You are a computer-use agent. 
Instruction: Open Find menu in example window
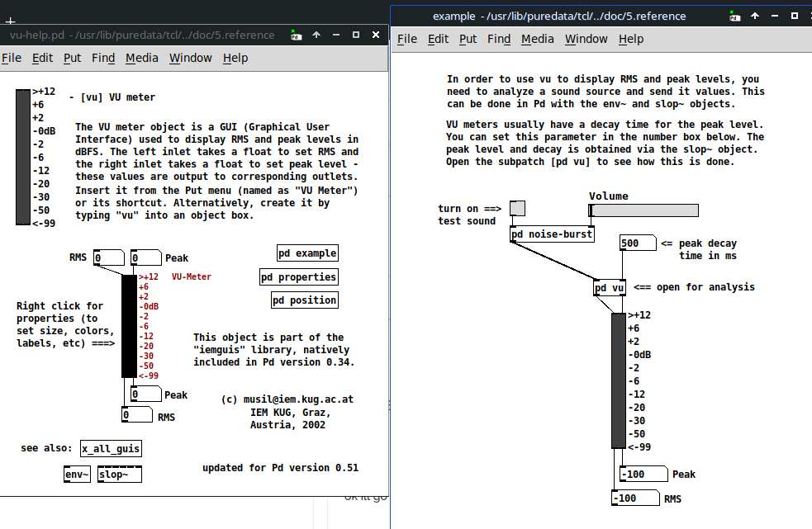(499, 39)
